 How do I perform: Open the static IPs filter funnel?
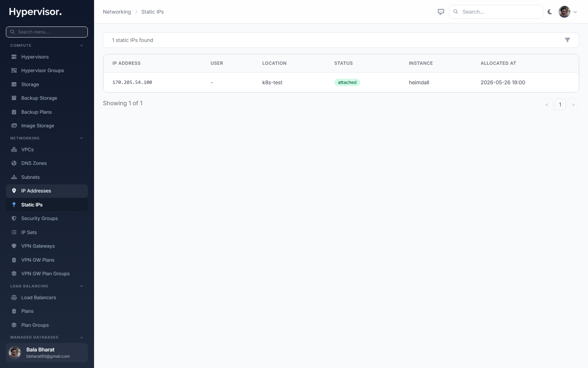click(x=567, y=40)
